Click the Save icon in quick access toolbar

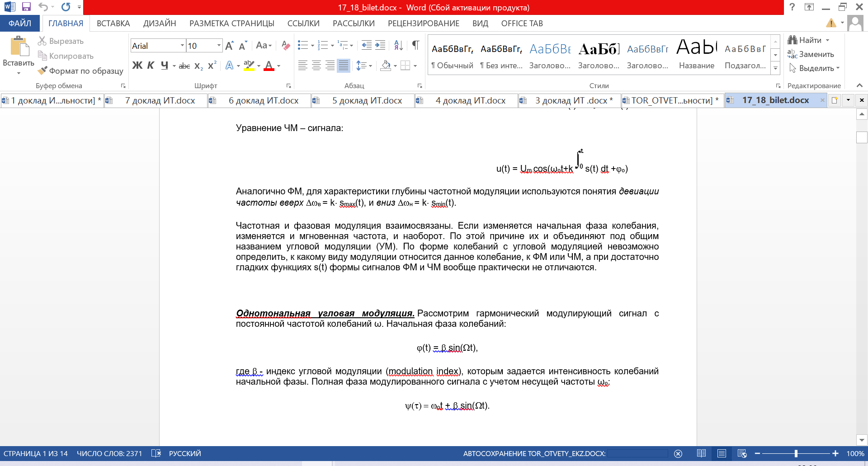(x=26, y=7)
